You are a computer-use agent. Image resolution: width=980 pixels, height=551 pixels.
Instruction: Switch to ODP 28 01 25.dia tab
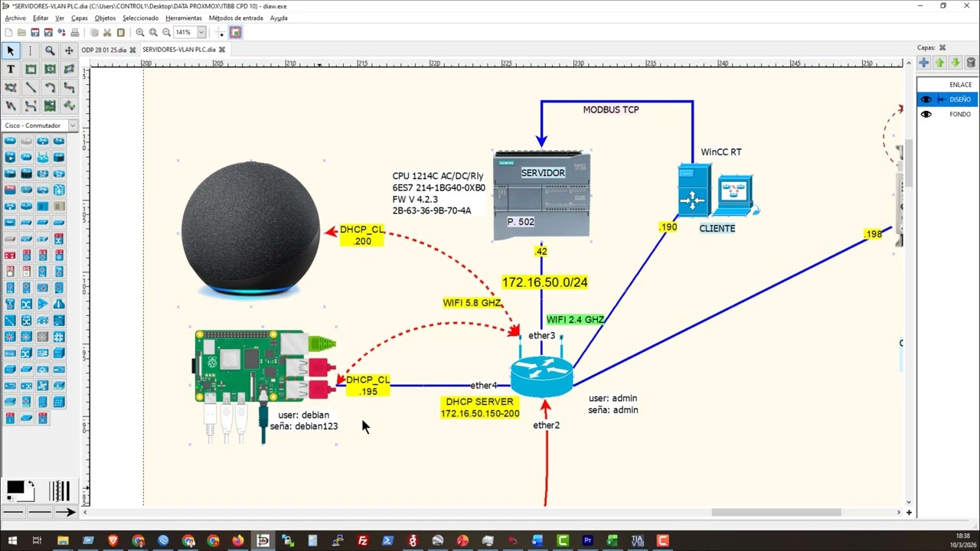pos(103,50)
